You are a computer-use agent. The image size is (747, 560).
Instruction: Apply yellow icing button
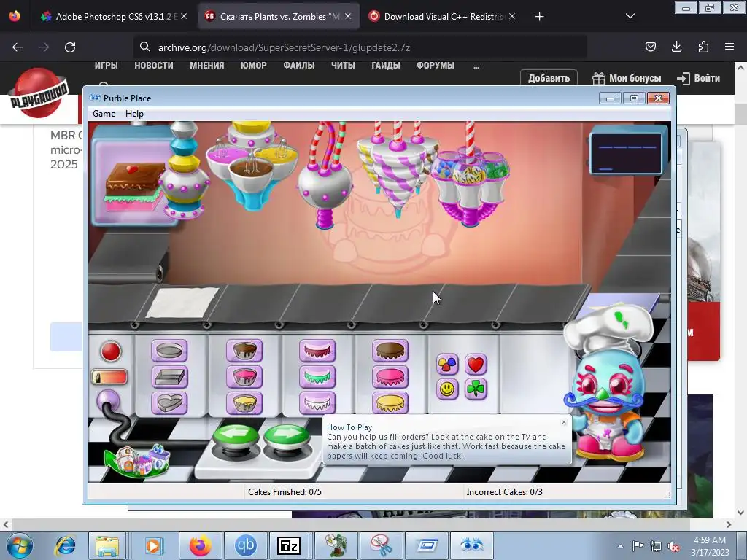point(390,402)
